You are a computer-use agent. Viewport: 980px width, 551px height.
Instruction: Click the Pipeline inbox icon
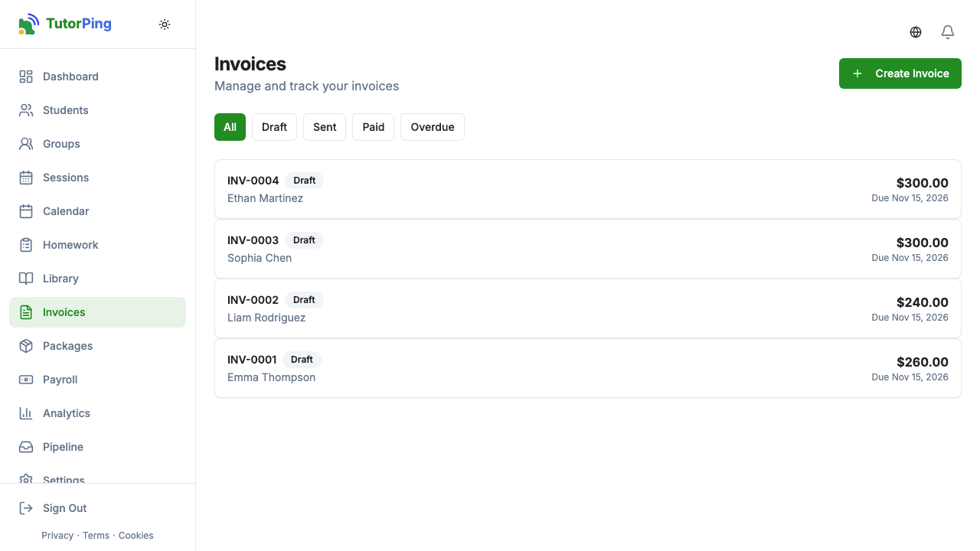pos(26,447)
